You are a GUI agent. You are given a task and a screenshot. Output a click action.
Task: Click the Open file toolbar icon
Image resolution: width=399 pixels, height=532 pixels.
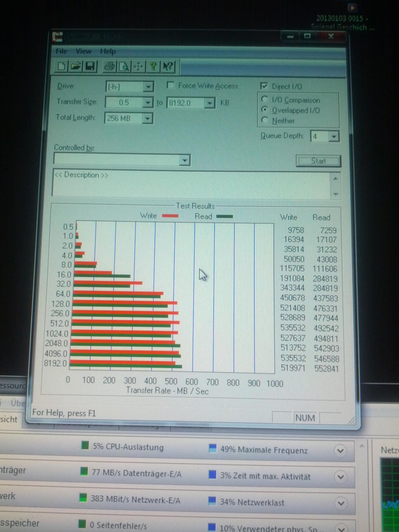point(76,66)
